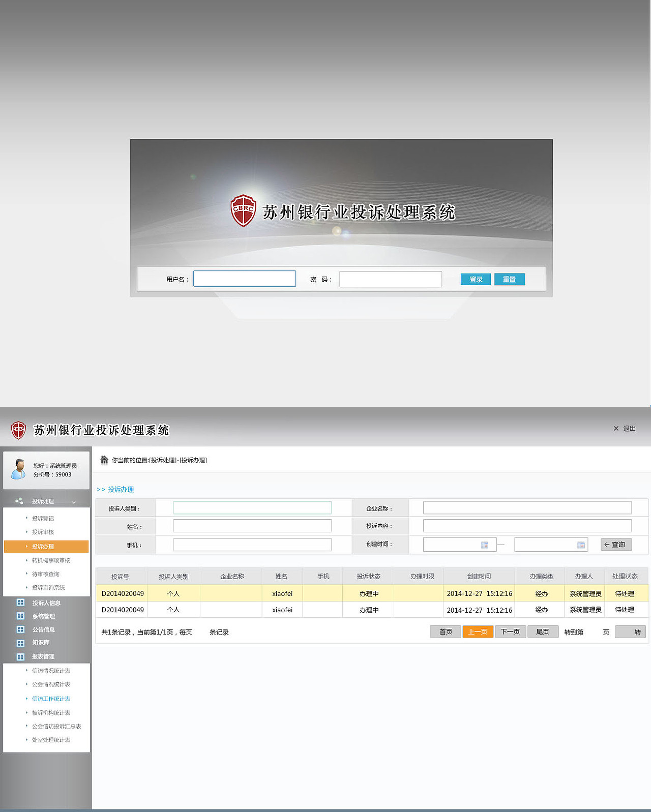Image resolution: width=651 pixels, height=812 pixels.
Task: Click the grid icon beside 公告信息
Action: (20, 629)
